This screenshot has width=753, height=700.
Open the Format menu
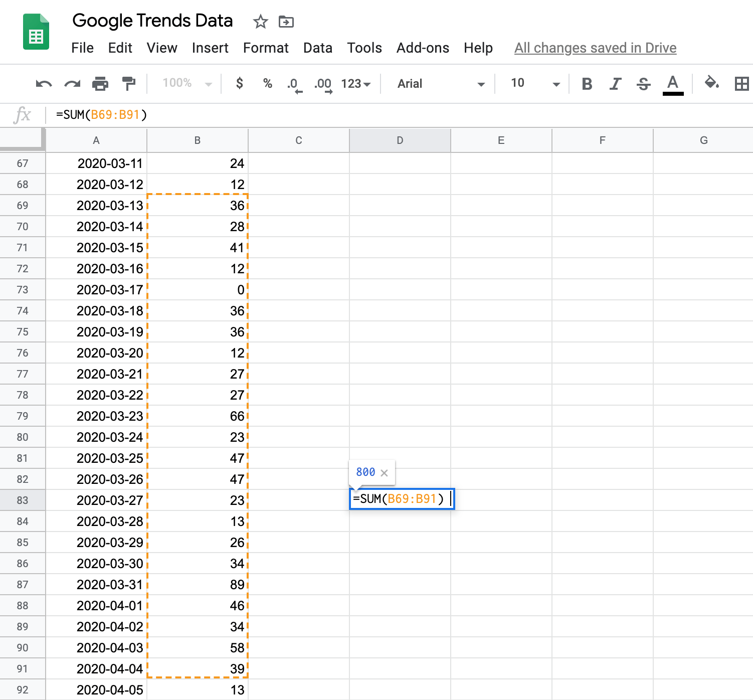pos(266,48)
